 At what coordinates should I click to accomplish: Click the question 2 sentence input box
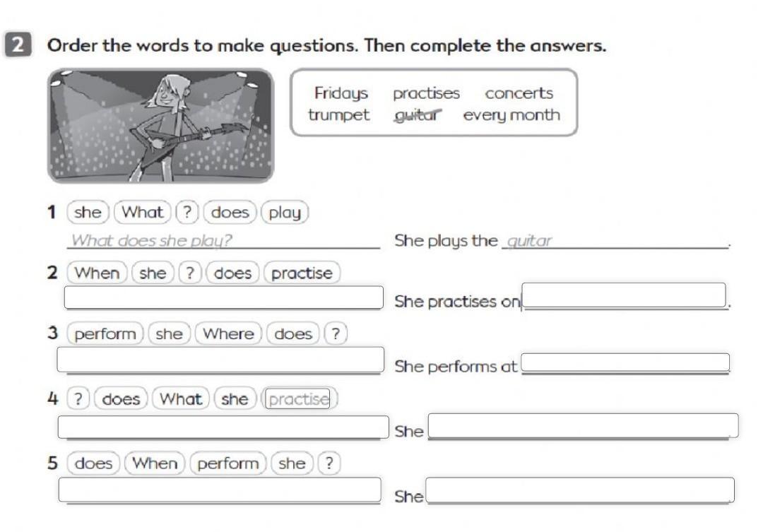(x=224, y=297)
